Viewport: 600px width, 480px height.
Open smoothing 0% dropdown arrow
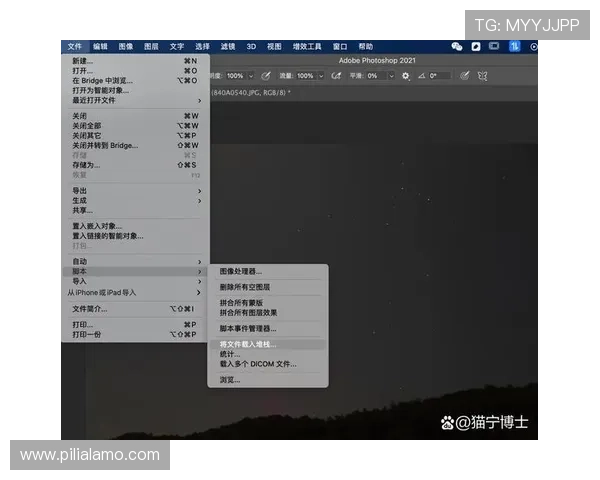(391, 76)
